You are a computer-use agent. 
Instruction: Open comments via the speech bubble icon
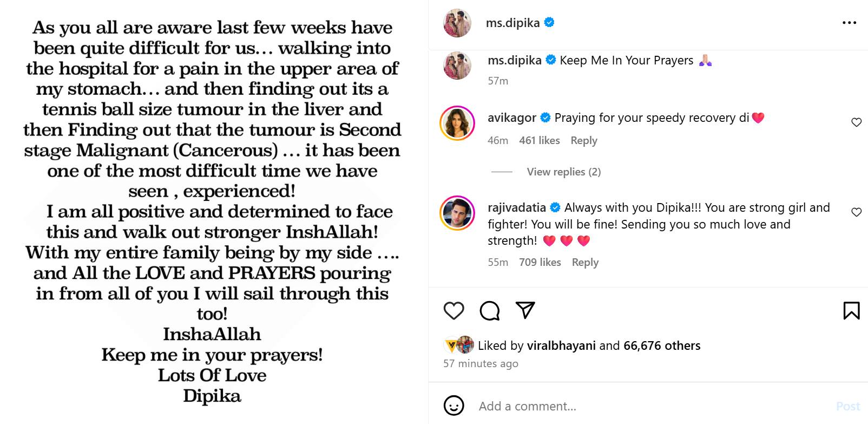tap(489, 311)
